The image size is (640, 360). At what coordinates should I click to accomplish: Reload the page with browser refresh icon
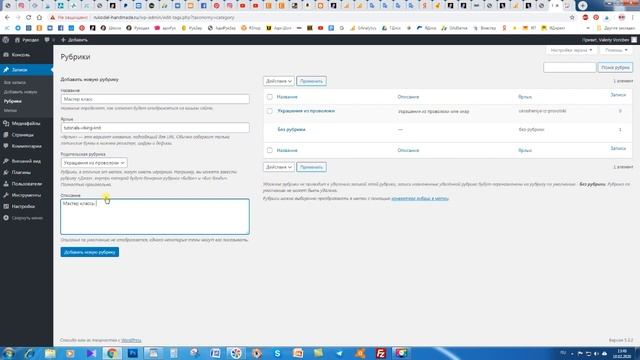pyautogui.click(x=29, y=18)
